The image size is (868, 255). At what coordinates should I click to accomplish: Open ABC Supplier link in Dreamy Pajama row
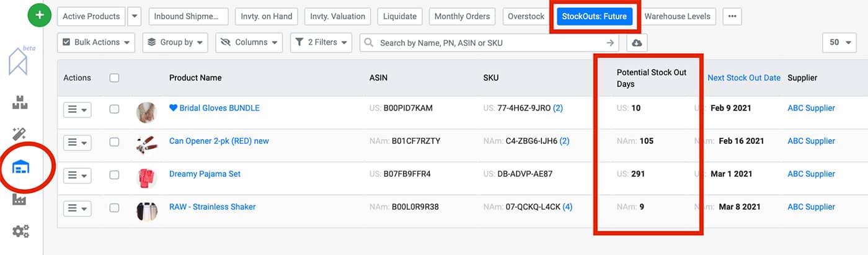pyautogui.click(x=811, y=174)
